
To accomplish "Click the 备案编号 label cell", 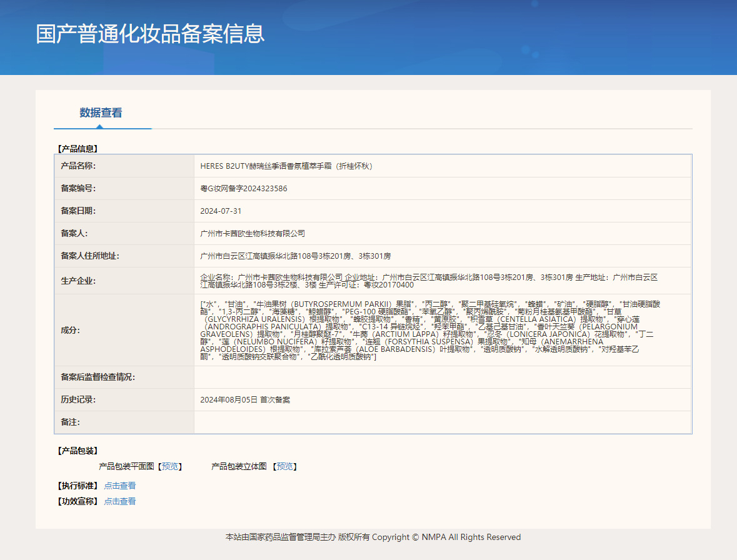I will [x=124, y=188].
